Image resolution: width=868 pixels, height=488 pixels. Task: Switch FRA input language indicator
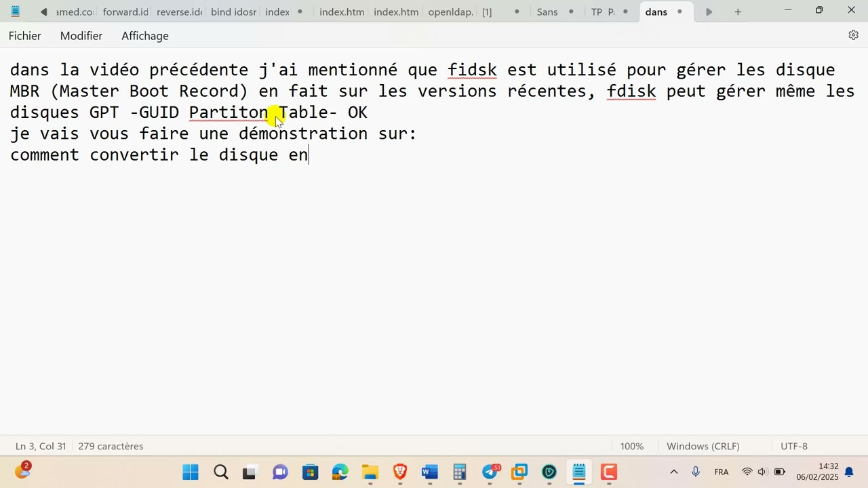click(x=722, y=472)
